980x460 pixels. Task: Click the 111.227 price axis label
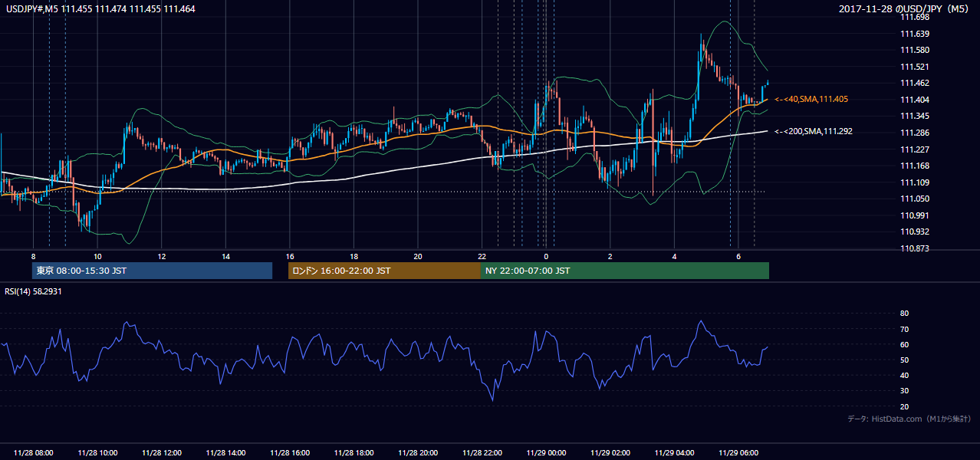(915, 149)
